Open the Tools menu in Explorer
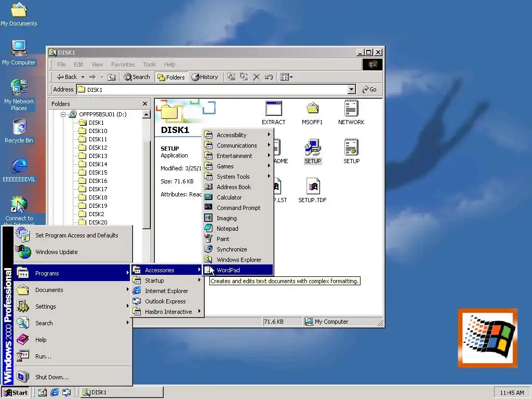This screenshot has width=532, height=399. click(149, 64)
